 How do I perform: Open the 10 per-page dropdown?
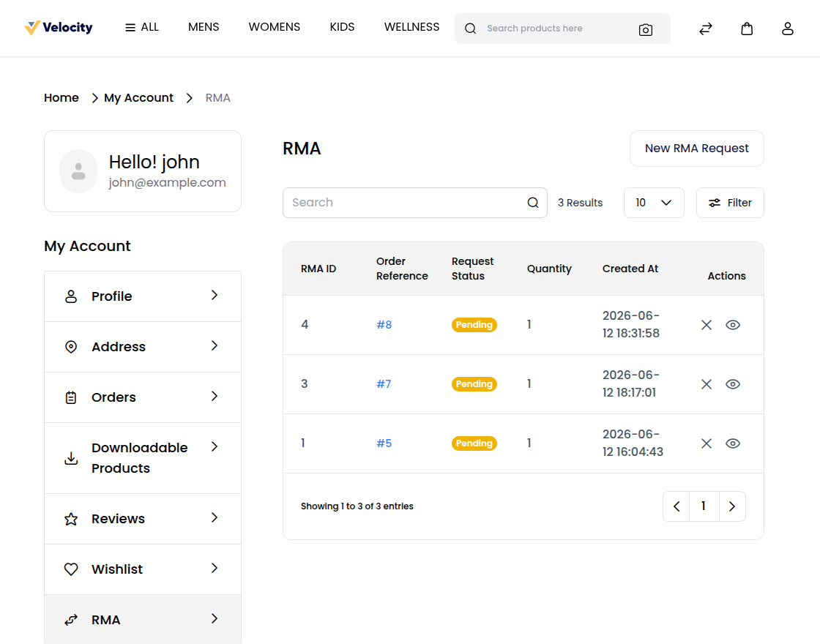pyautogui.click(x=654, y=203)
